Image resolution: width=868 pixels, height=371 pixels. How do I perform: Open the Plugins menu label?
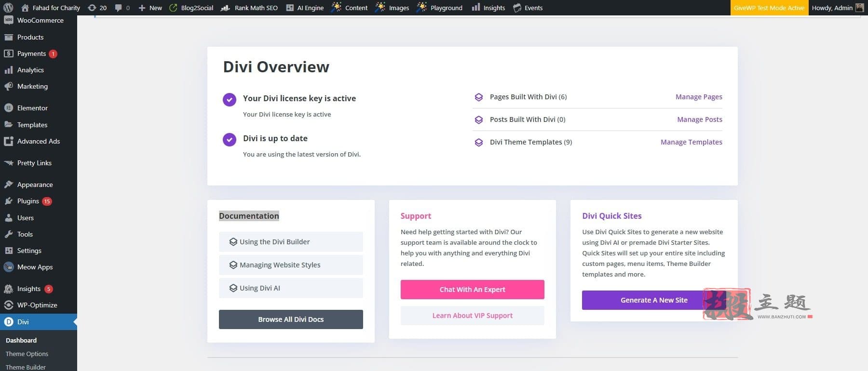[28, 201]
